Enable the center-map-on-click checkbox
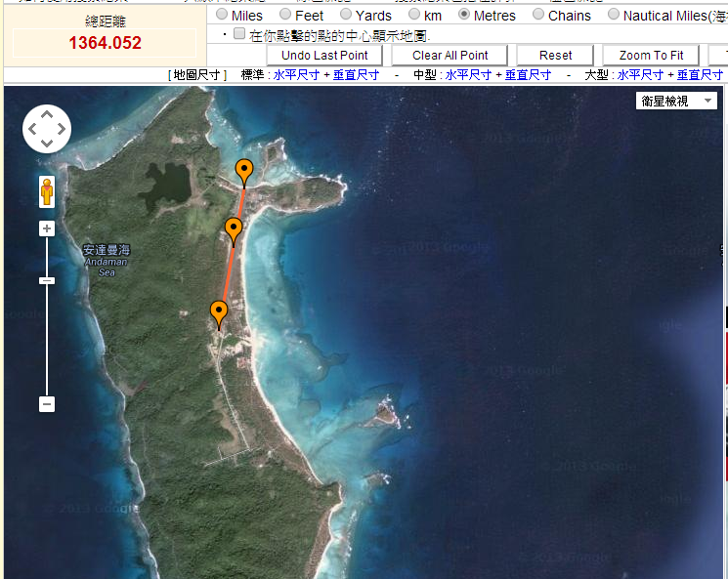Image resolution: width=728 pixels, height=579 pixels. 239,34
